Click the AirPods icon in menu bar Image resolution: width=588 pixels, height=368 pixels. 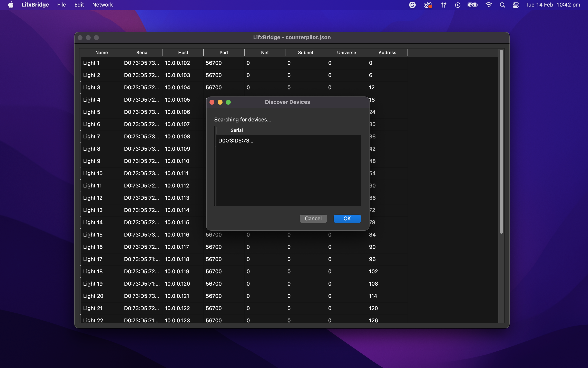[x=444, y=5]
